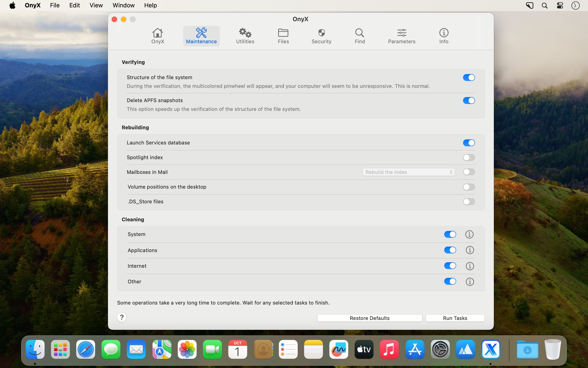Enable Mailboxes in Mail switch
The height and width of the screenshot is (368, 588).
(469, 172)
